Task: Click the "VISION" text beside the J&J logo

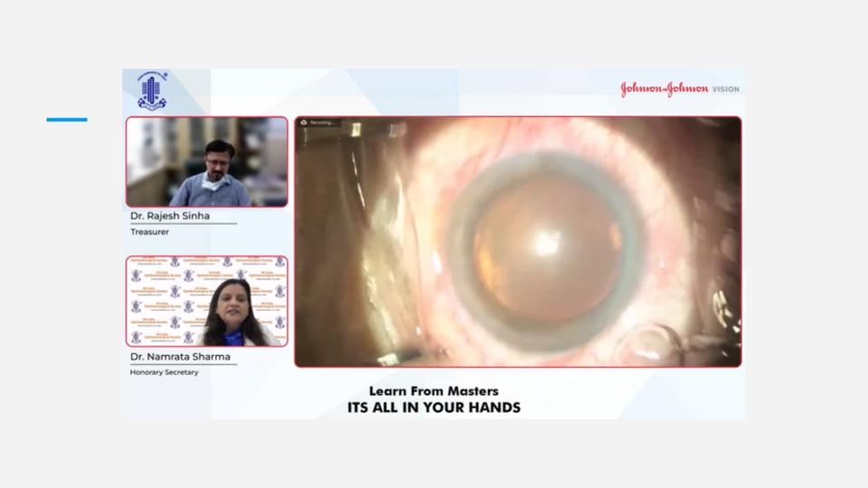Action: [725, 89]
